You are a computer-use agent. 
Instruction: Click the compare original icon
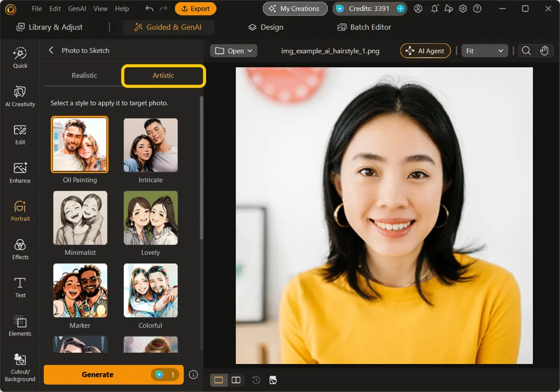tap(273, 380)
